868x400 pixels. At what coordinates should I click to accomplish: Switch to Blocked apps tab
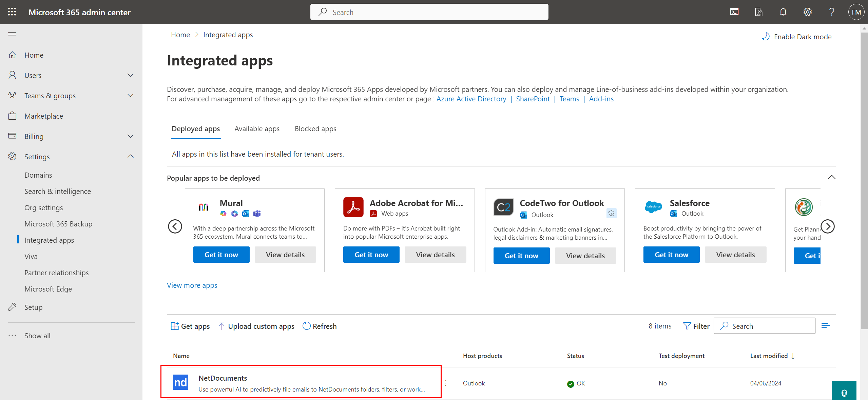click(315, 129)
